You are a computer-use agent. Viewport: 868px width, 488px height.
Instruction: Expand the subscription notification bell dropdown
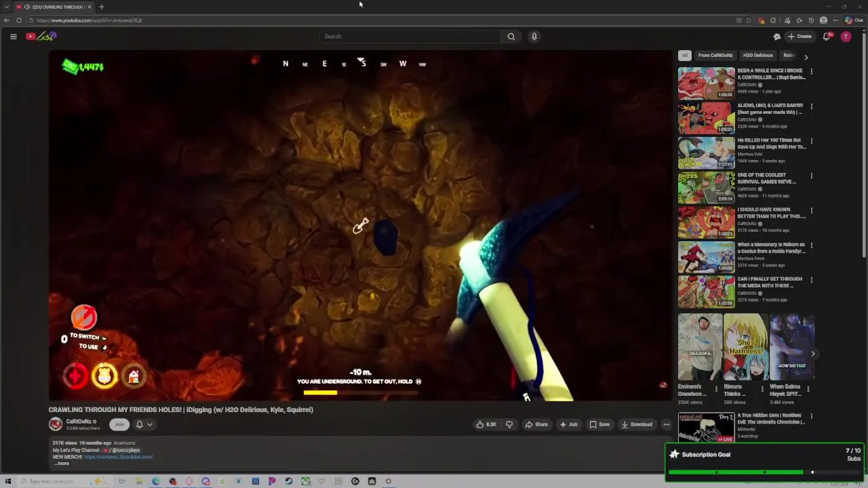coord(144,424)
